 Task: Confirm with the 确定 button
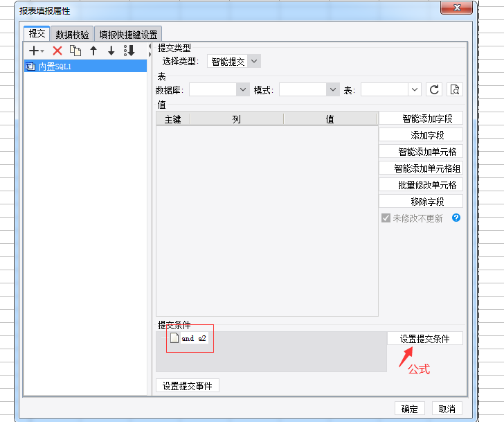tap(410, 409)
